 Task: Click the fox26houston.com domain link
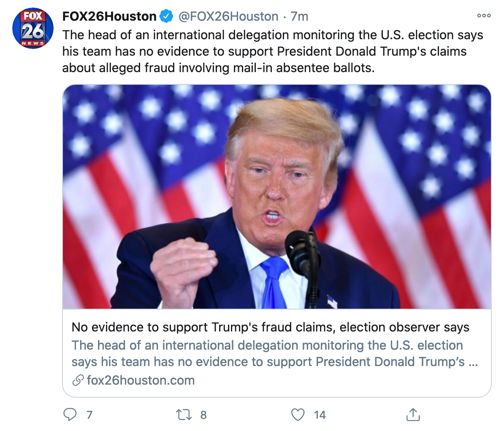[x=141, y=380]
